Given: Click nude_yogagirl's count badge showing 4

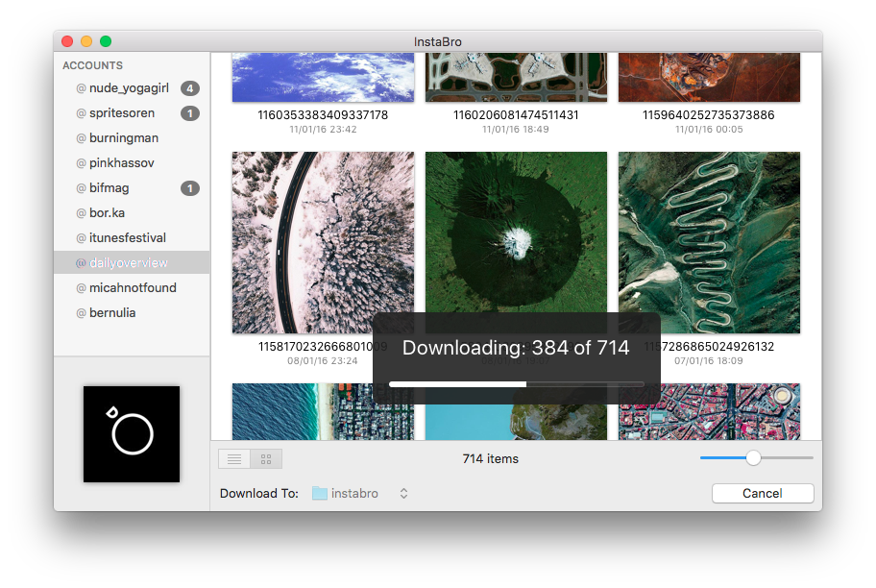Looking at the screenshot, I should [190, 87].
